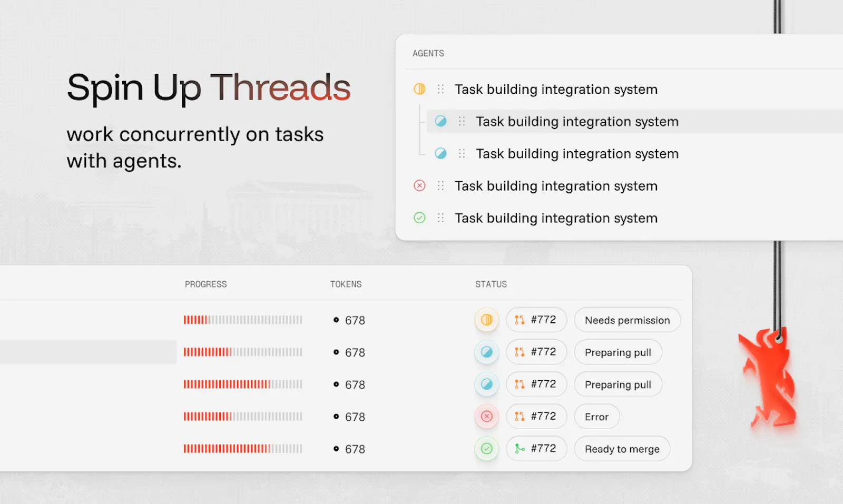Click token count 678 in the Error row
Viewport: 843px width, 504px height.
point(355,417)
